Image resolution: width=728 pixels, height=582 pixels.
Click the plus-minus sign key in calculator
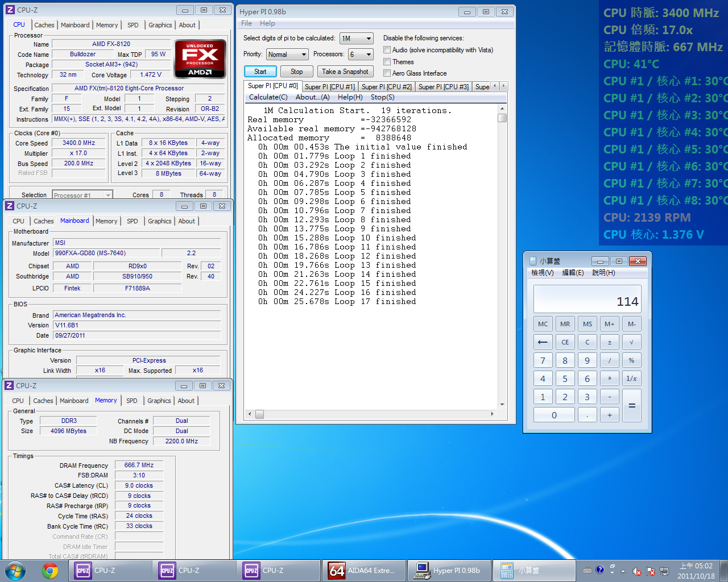[x=609, y=342]
